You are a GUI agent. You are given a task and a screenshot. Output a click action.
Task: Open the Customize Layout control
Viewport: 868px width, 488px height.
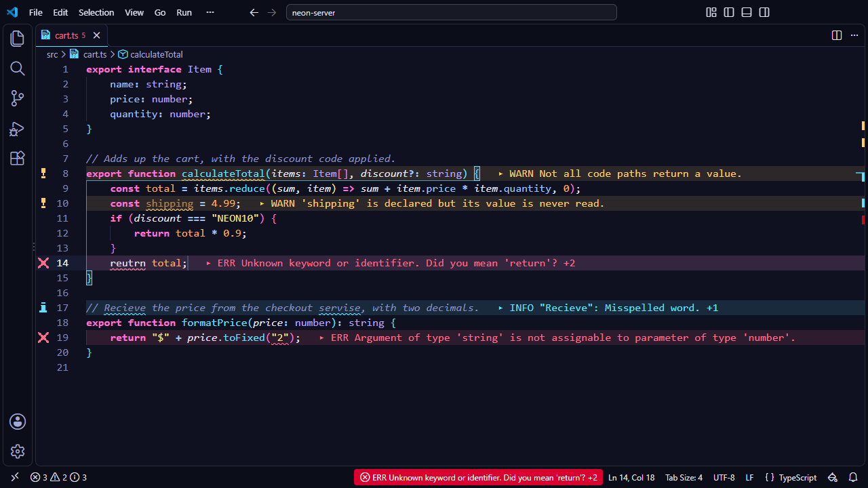pos(711,12)
